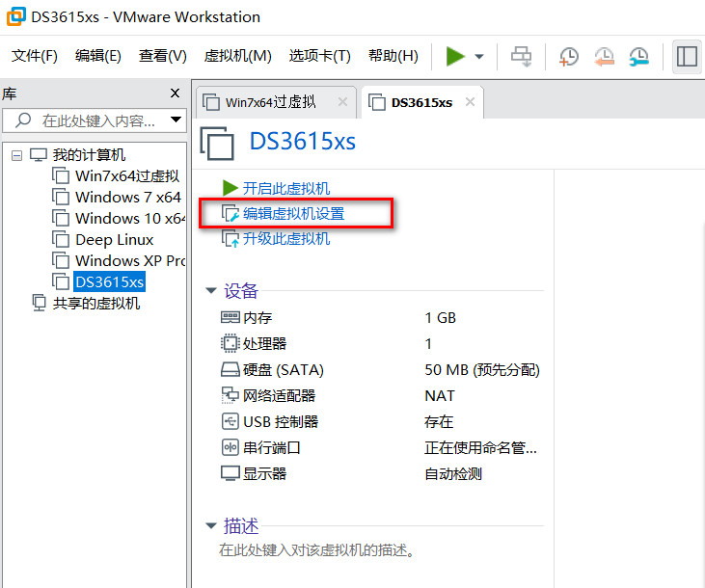This screenshot has width=705, height=588.
Task: Click the 处理器 processor device icon
Action: pyautogui.click(x=230, y=343)
